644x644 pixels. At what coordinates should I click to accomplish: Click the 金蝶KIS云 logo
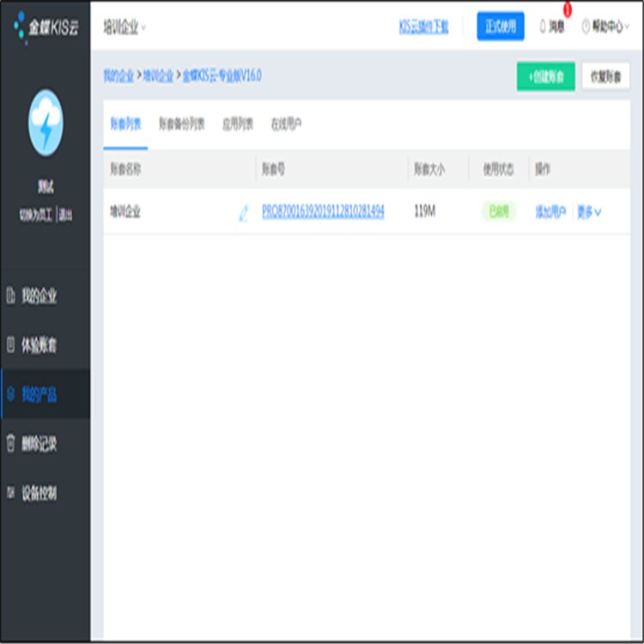(x=46, y=27)
